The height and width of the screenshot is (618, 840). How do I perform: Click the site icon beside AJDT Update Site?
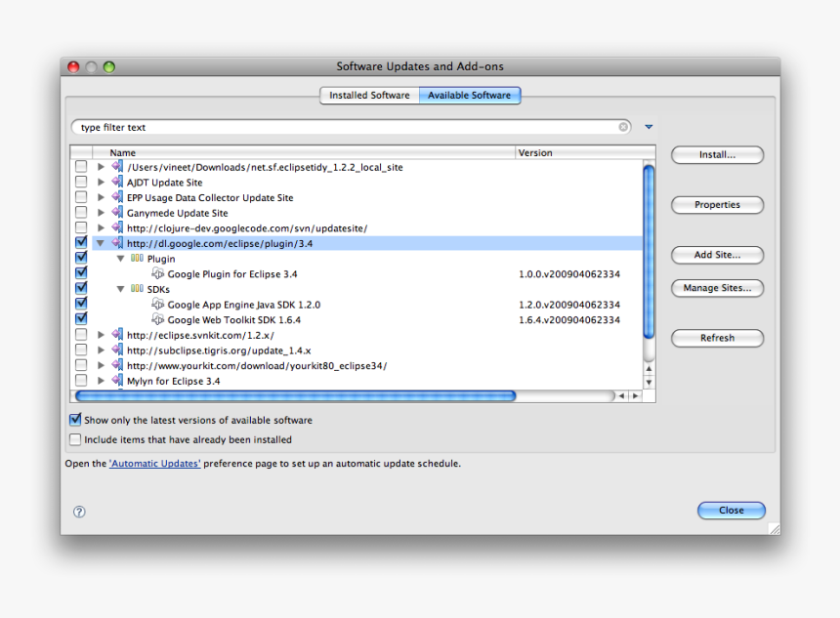coord(117,182)
